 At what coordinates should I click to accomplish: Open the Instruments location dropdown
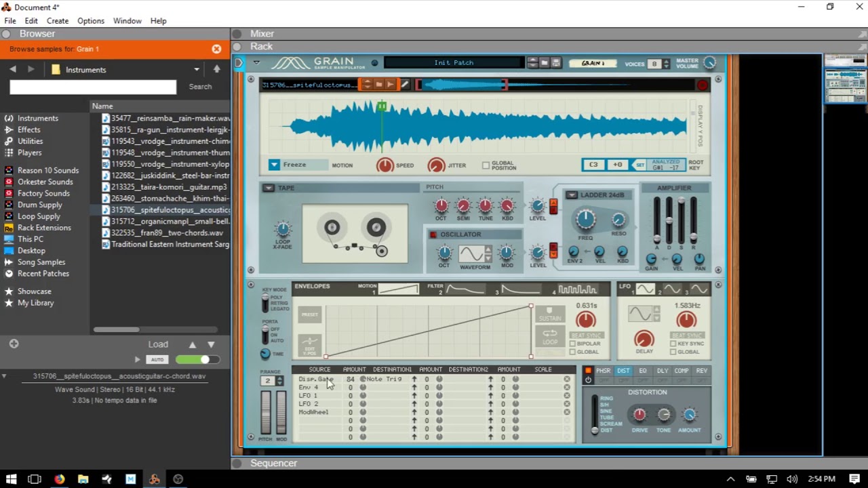click(197, 69)
